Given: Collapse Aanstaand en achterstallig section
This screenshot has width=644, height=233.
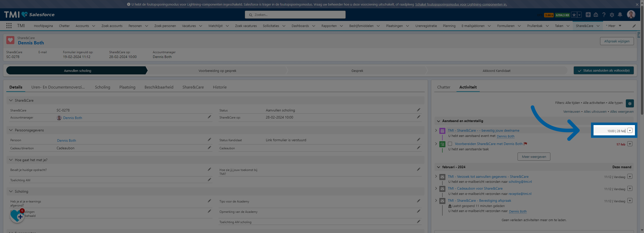Looking at the screenshot, I should coord(439,121).
